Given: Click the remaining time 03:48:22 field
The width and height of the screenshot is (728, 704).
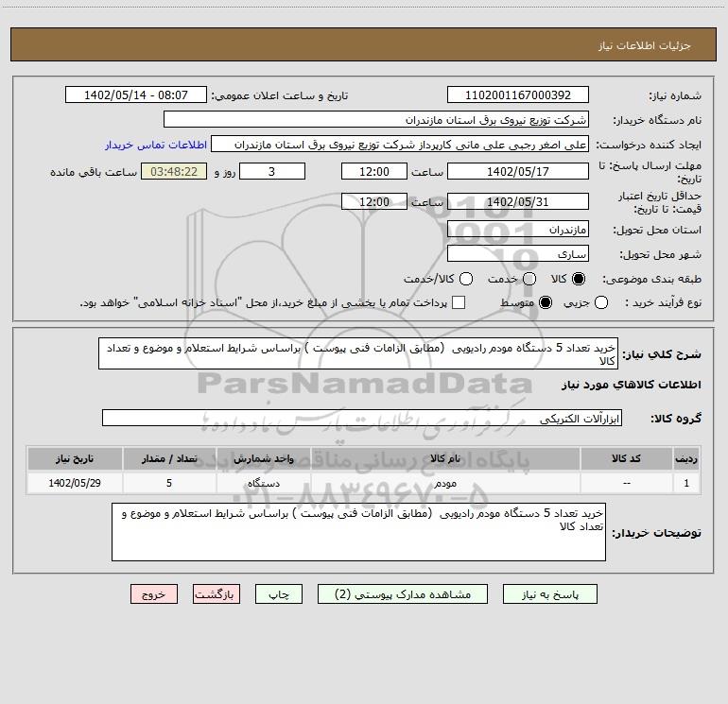Looking at the screenshot, I should tap(174, 171).
